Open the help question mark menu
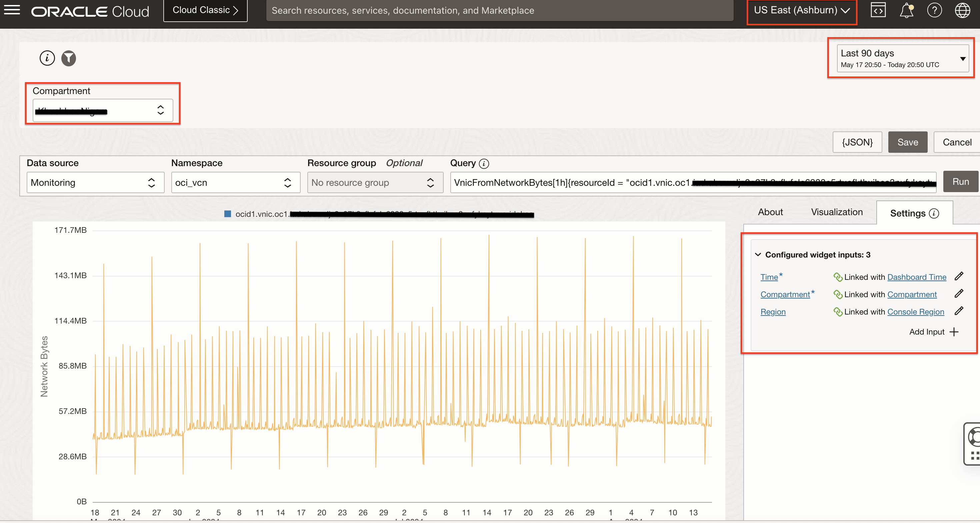The height and width of the screenshot is (523, 980). tap(934, 10)
